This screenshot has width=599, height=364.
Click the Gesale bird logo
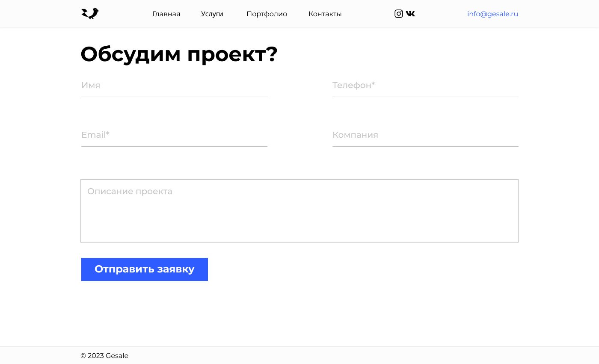pos(90,14)
